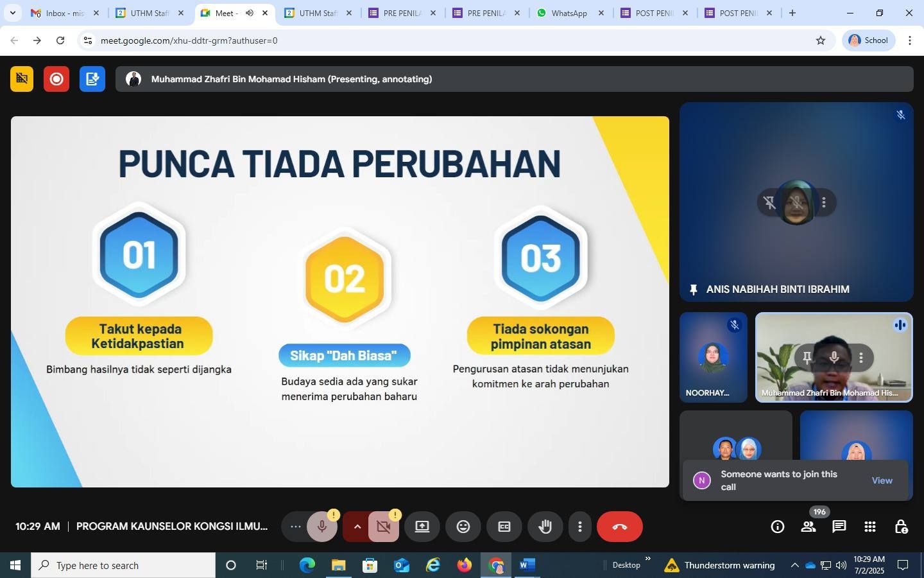This screenshot has width=924, height=578.
Task: Toggle closed captions
Action: click(x=504, y=527)
